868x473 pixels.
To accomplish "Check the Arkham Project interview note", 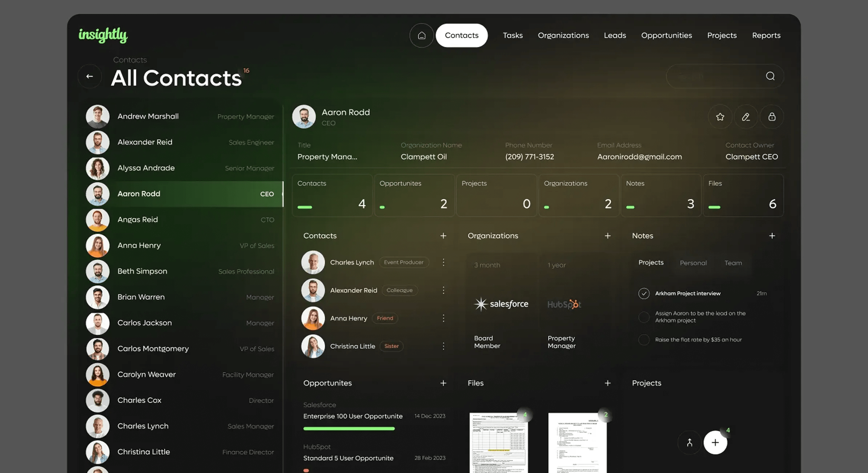I will [x=644, y=293].
